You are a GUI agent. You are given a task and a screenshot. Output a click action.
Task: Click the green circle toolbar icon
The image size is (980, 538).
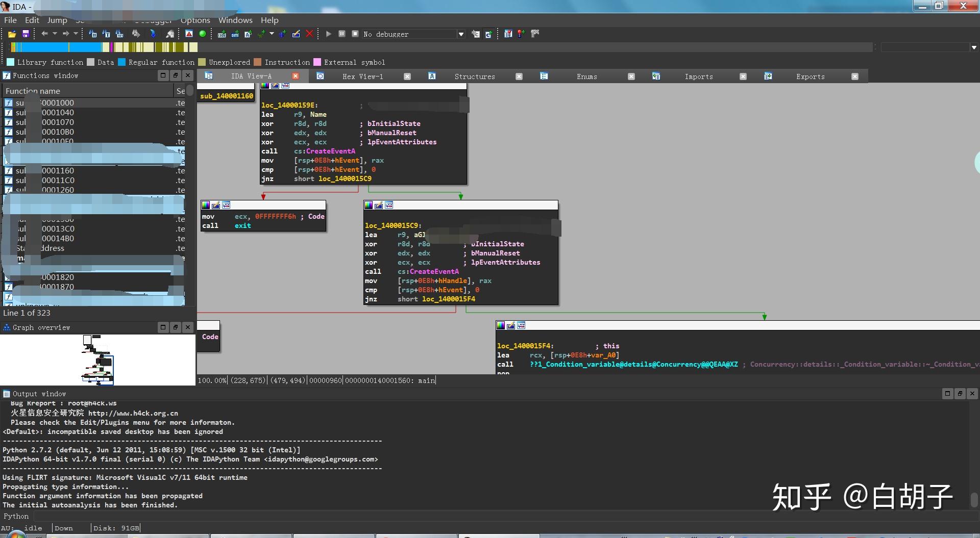coord(203,34)
